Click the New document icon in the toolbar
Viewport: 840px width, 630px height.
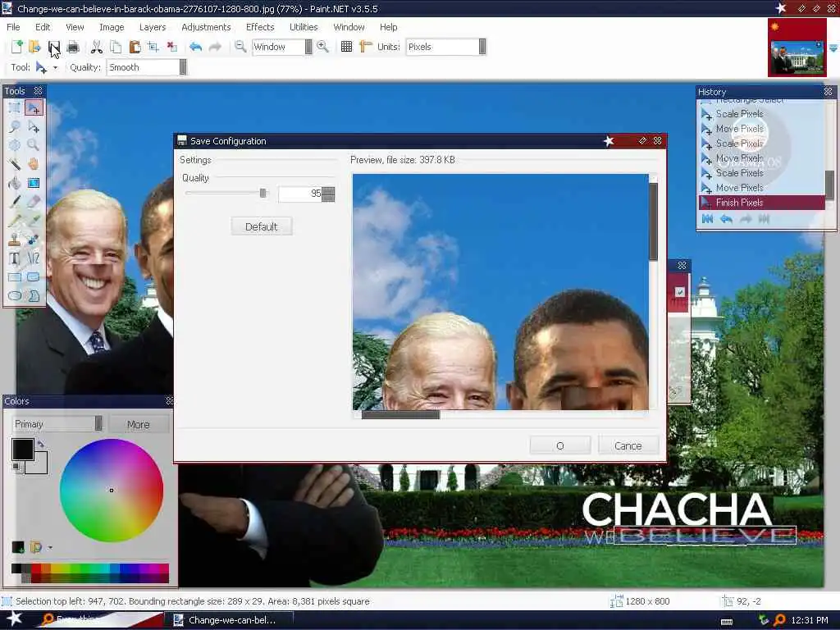click(16, 47)
